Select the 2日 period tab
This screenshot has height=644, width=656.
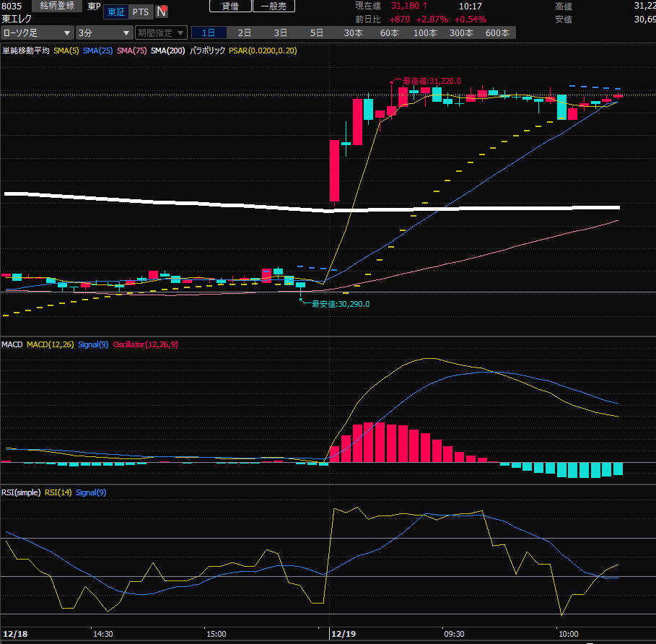(x=245, y=33)
